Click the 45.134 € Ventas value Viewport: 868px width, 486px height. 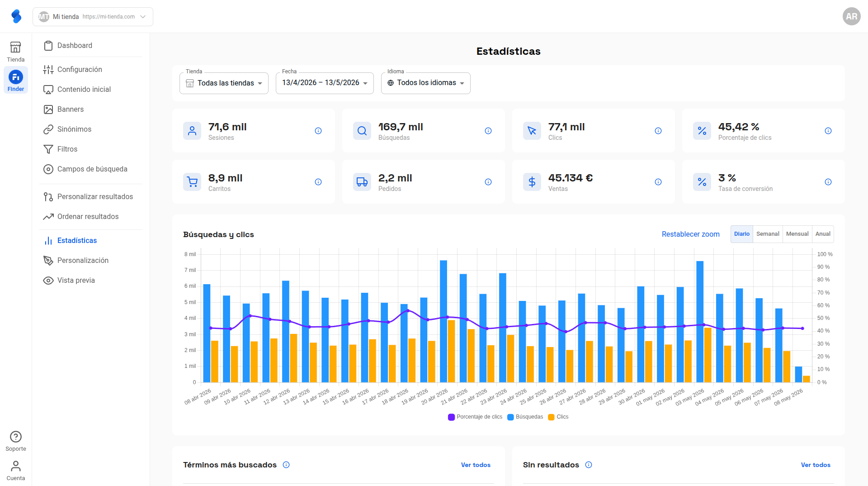pos(571,178)
